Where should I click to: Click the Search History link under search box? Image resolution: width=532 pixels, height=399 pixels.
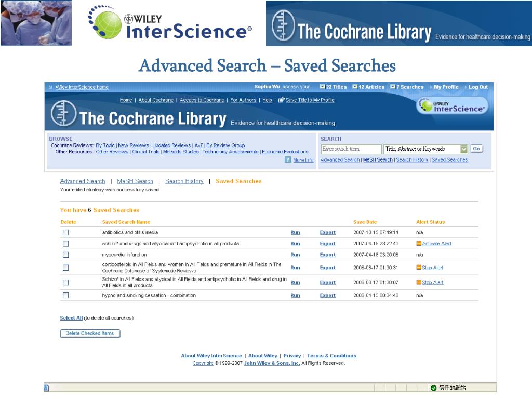[412, 160]
